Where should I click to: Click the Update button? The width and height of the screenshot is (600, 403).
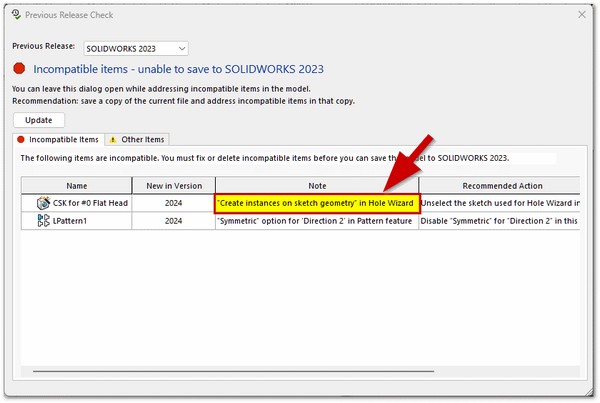click(x=39, y=120)
